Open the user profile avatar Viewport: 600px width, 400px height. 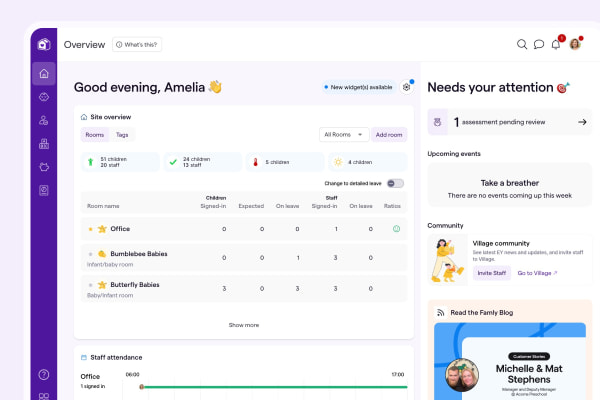576,44
